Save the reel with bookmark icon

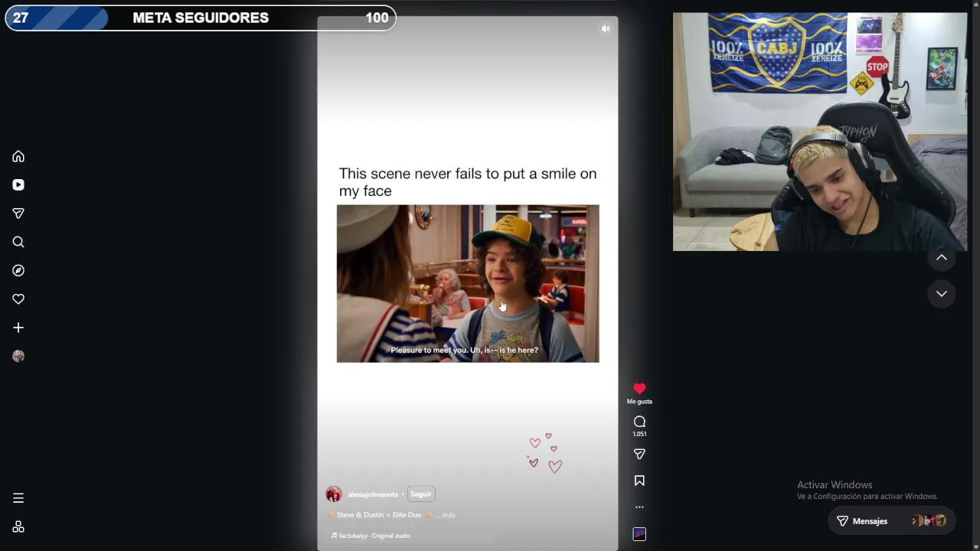point(639,481)
